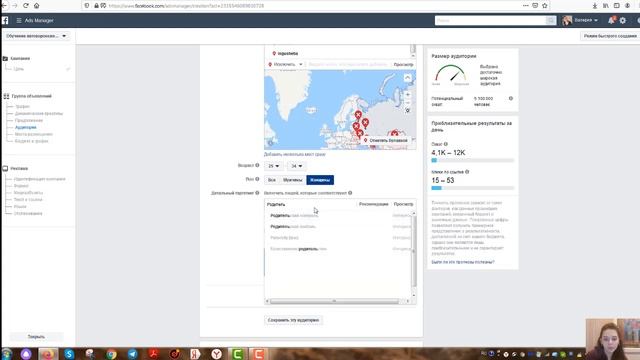Select Места размещения in sidebar

(33, 134)
